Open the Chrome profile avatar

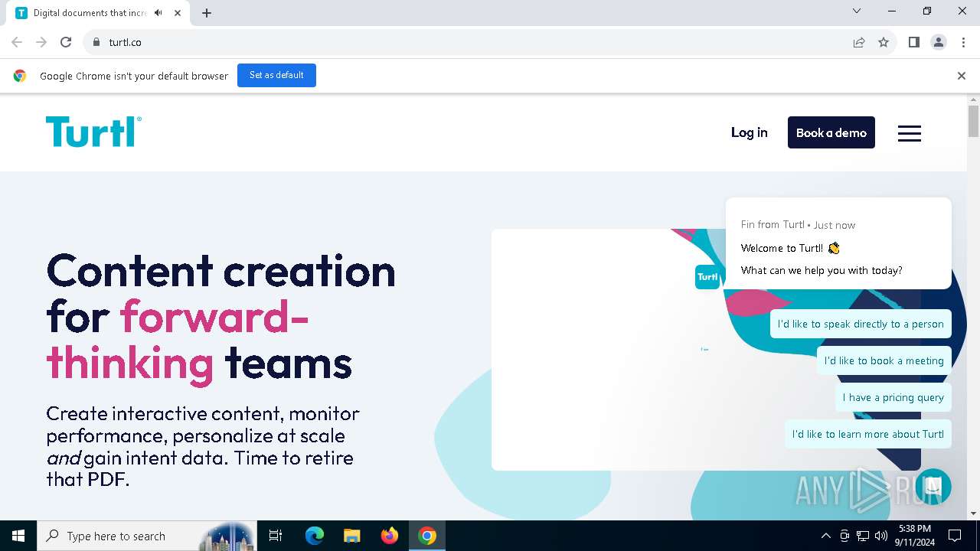tap(938, 42)
